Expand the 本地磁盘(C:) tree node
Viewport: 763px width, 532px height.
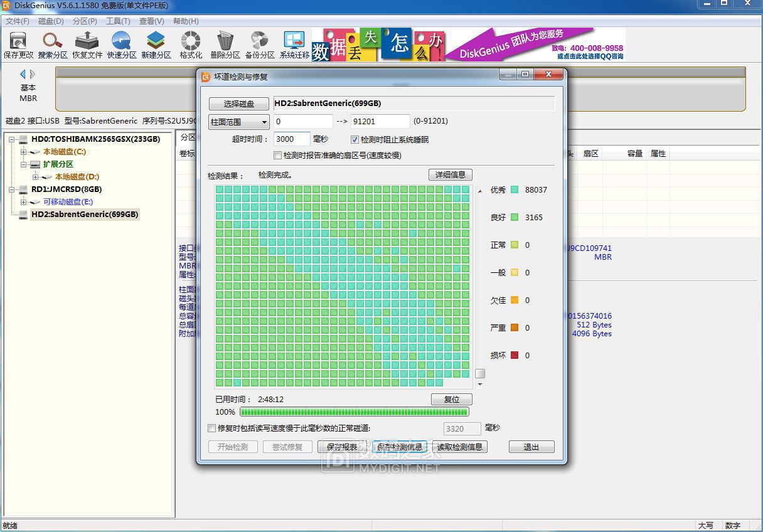[23, 152]
